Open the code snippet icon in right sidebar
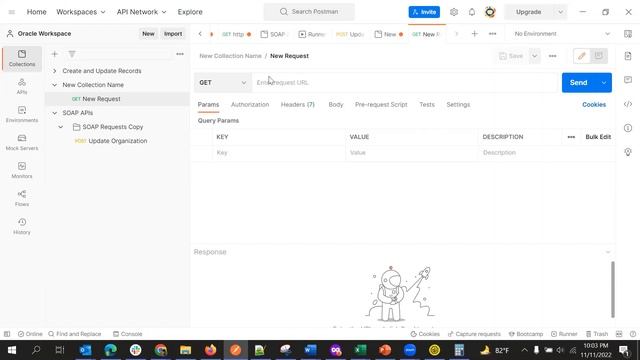The width and height of the screenshot is (640, 360). [x=628, y=104]
